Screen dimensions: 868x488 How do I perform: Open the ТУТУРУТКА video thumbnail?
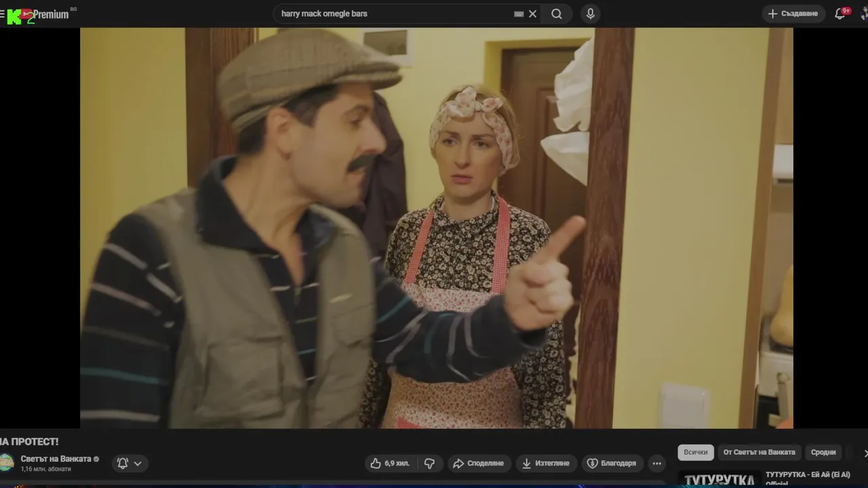pos(719,479)
